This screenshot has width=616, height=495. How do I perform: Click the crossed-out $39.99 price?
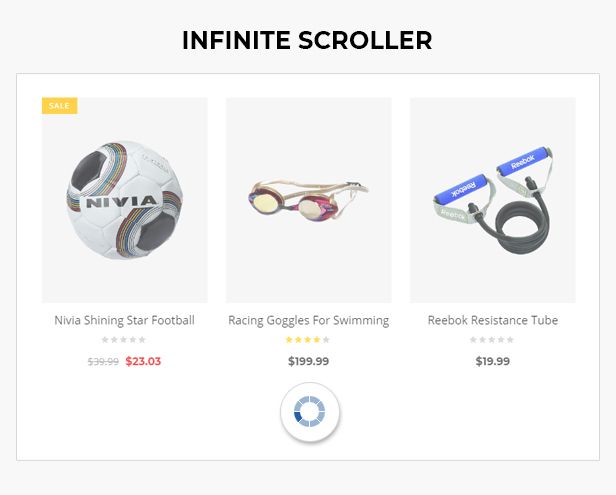[x=103, y=362]
